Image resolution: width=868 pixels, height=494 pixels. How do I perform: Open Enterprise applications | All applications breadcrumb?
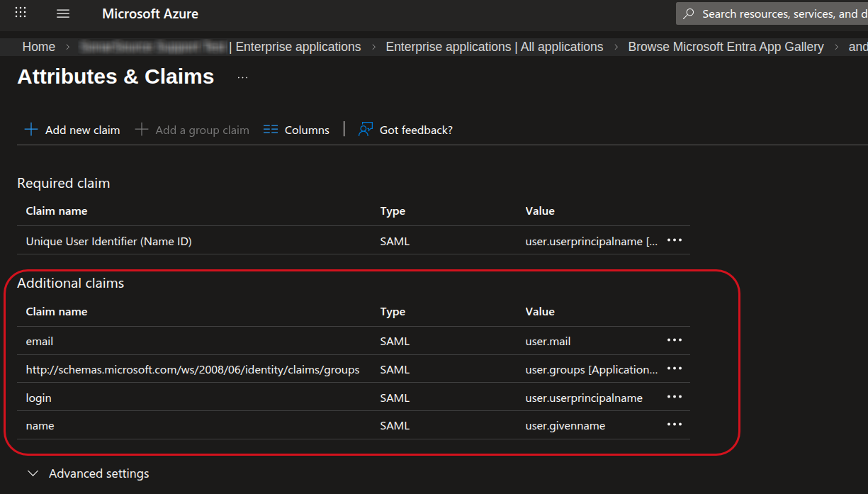495,47
